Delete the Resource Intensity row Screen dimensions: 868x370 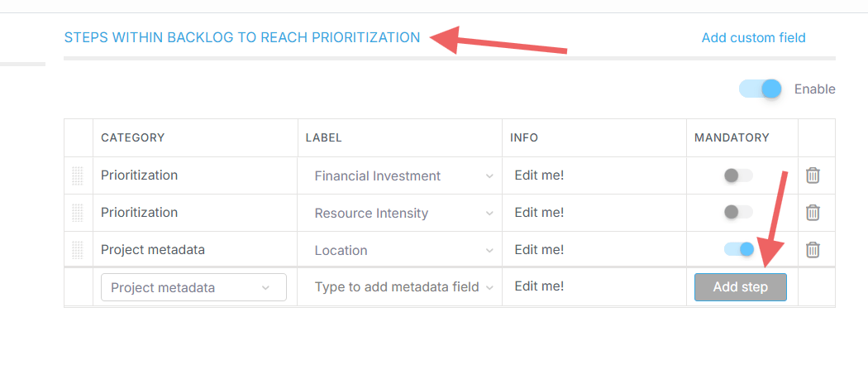(x=813, y=213)
